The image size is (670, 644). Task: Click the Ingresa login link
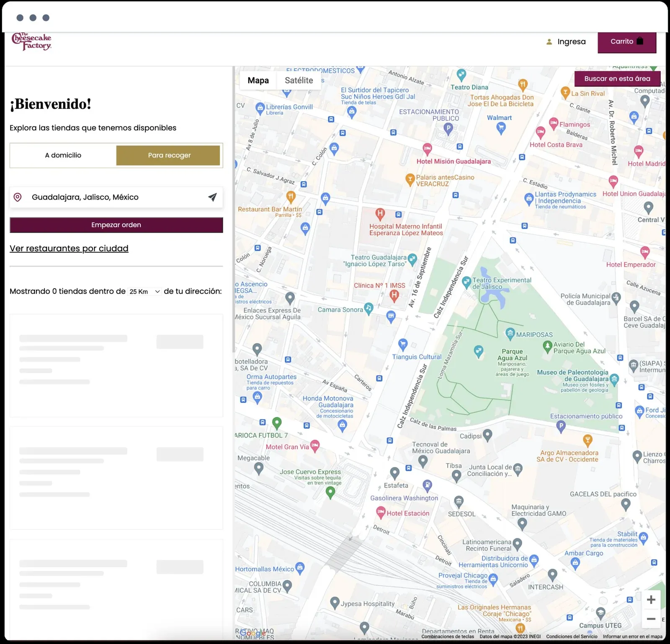click(571, 42)
